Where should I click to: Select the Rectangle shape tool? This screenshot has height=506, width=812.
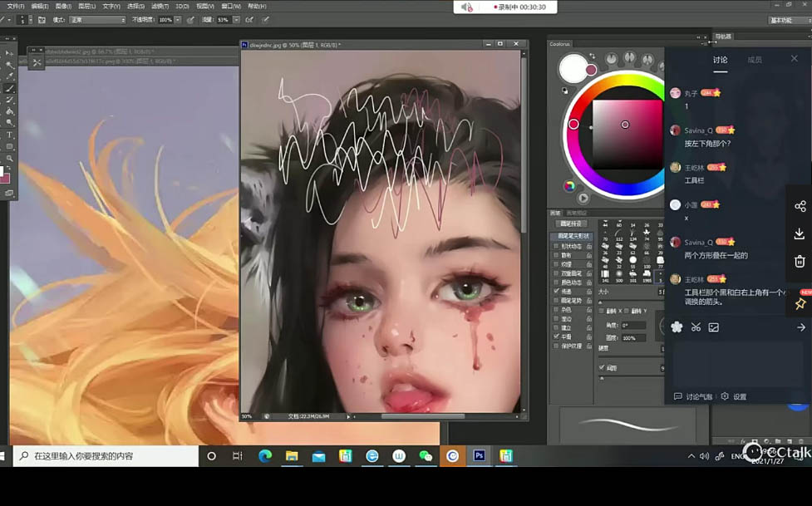click(x=9, y=146)
